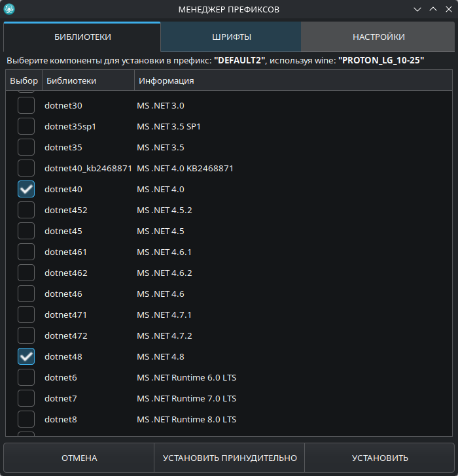Open the НАСТРОЙКИ tab

pos(378,37)
